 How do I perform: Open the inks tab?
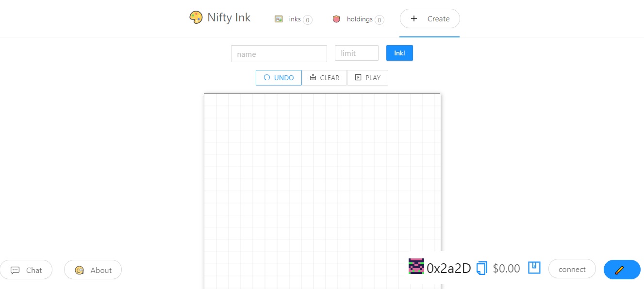293,19
